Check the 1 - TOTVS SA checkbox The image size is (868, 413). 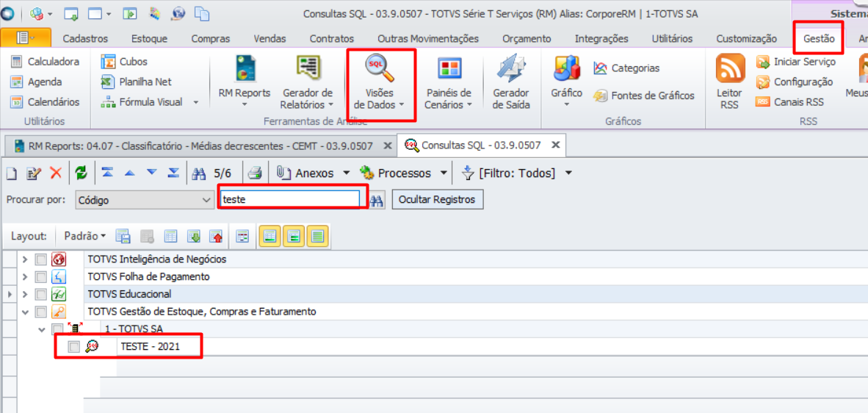[x=57, y=329]
